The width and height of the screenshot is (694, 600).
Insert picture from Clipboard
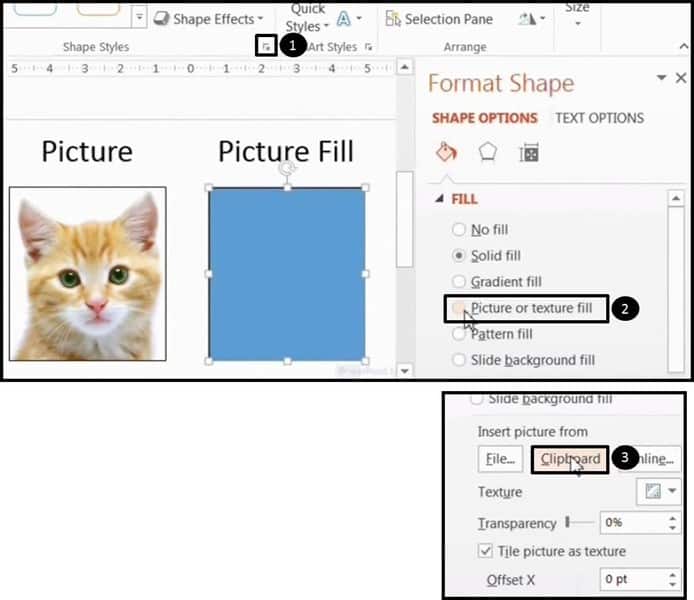point(570,459)
